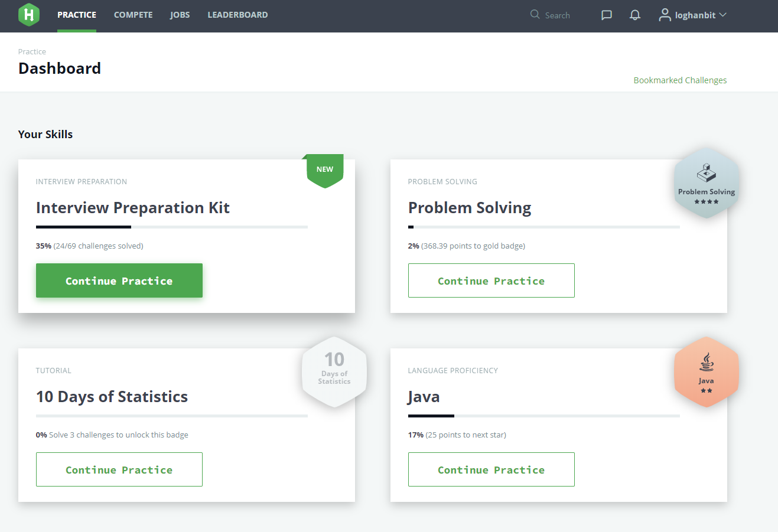Open the Compete tab

point(133,15)
